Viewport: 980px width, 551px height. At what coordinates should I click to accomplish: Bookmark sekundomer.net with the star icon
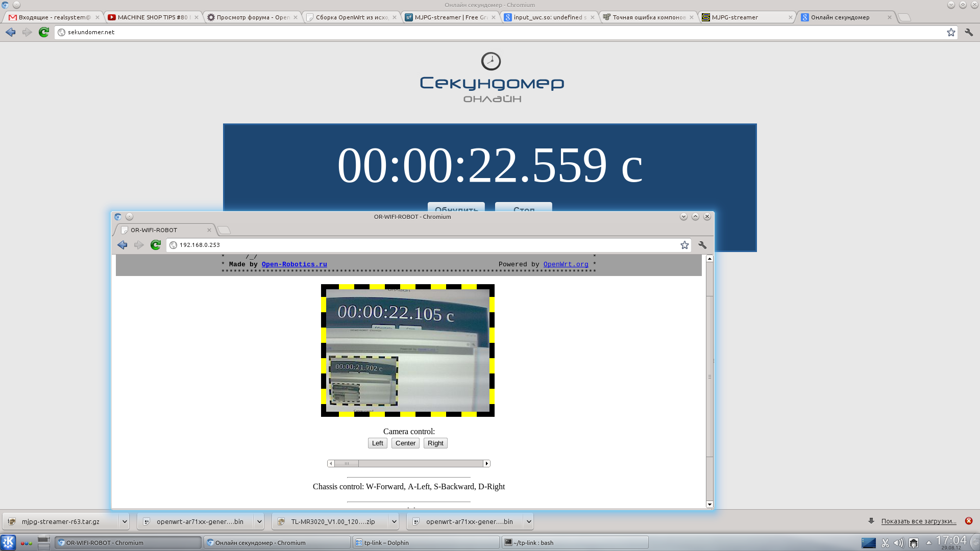(951, 32)
